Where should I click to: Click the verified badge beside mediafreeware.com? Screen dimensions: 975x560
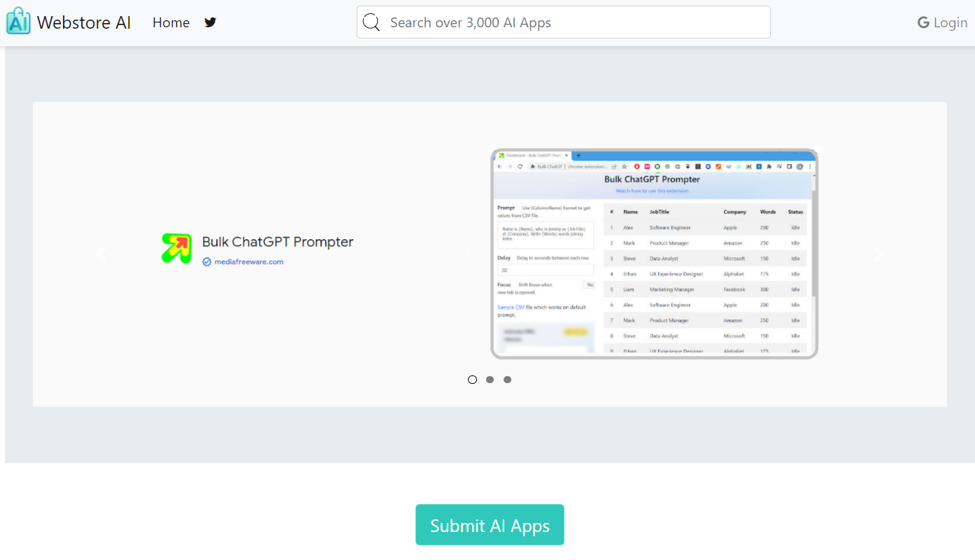(207, 262)
